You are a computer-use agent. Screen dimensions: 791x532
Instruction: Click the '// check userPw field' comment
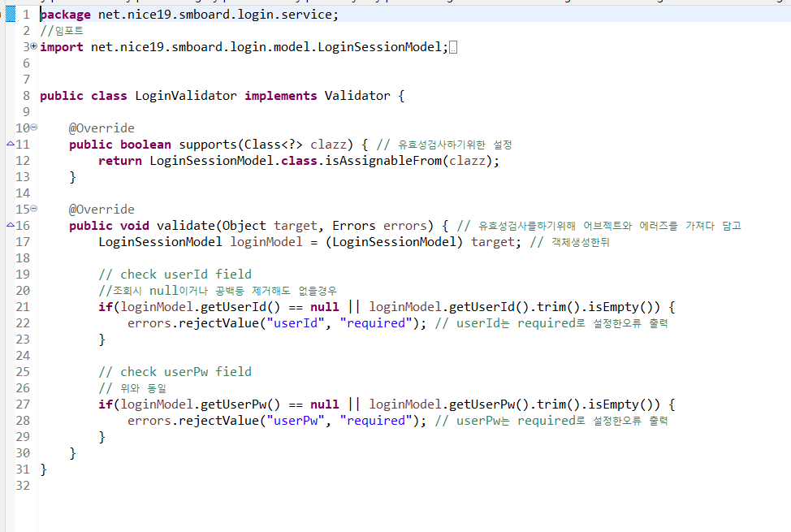pyautogui.click(x=175, y=371)
